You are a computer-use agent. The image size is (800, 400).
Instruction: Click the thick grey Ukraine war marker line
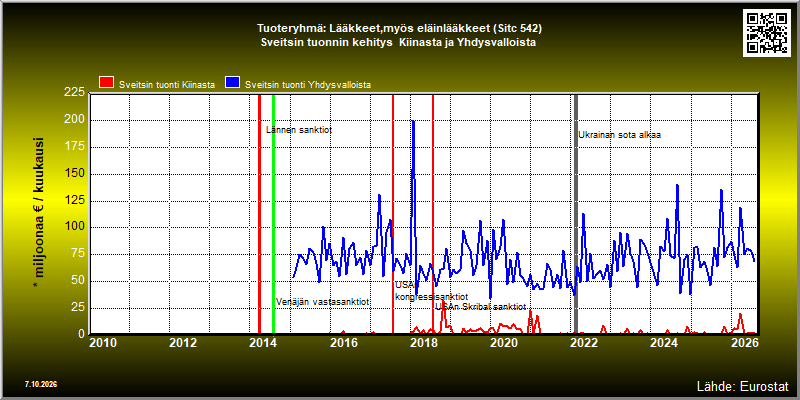[x=576, y=214]
